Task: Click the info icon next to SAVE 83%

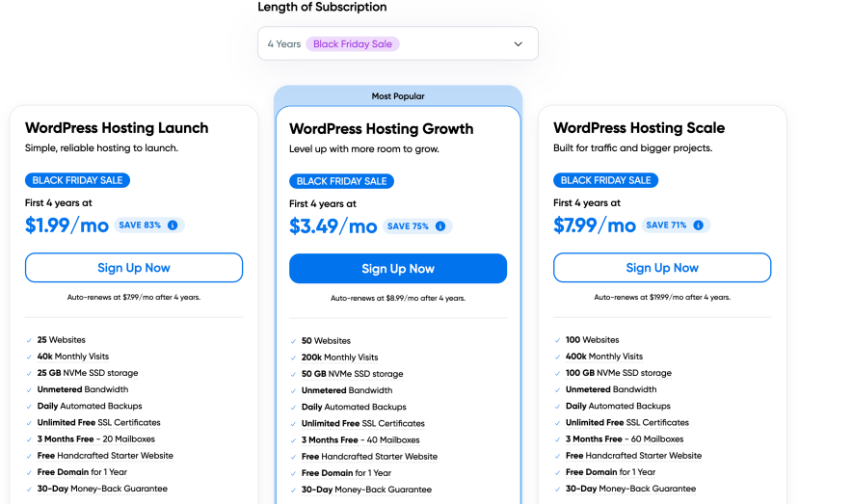Action: click(x=173, y=225)
